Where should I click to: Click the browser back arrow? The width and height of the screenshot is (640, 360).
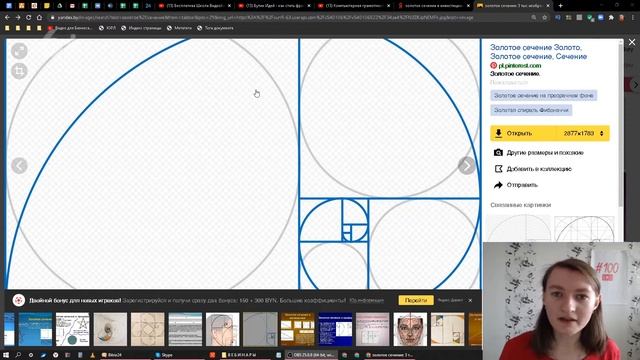click(x=7, y=18)
